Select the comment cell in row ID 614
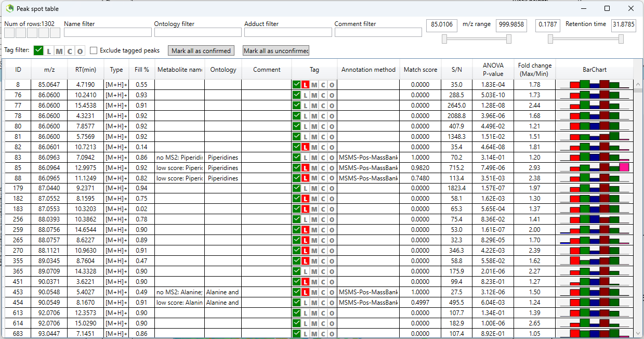The width and height of the screenshot is (644, 339). [x=267, y=323]
